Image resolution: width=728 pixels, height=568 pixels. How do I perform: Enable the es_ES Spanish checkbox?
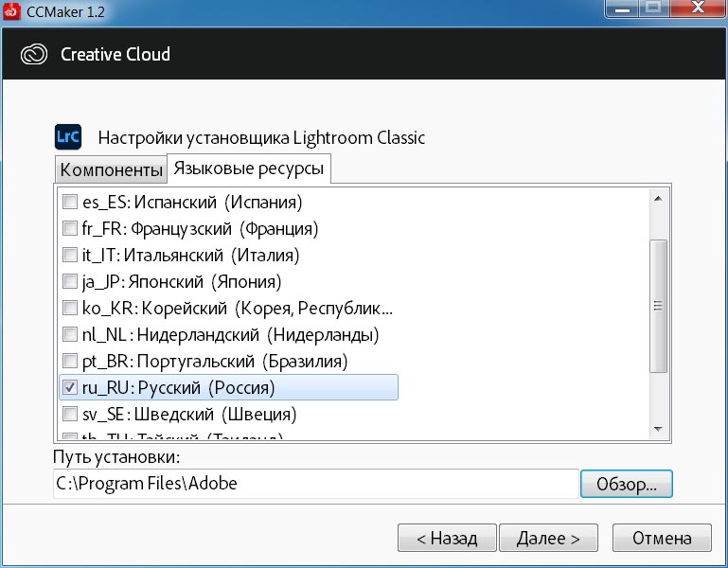click(70, 202)
